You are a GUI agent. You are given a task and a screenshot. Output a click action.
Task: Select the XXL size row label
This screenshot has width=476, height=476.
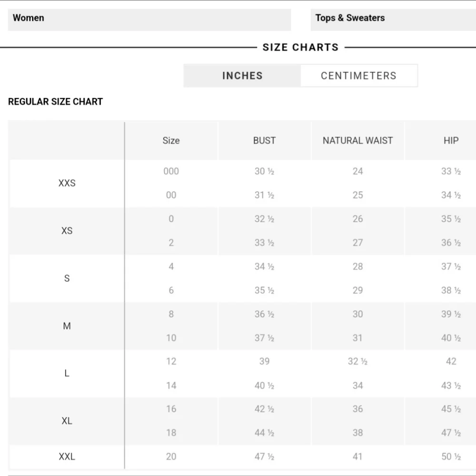pos(67,456)
